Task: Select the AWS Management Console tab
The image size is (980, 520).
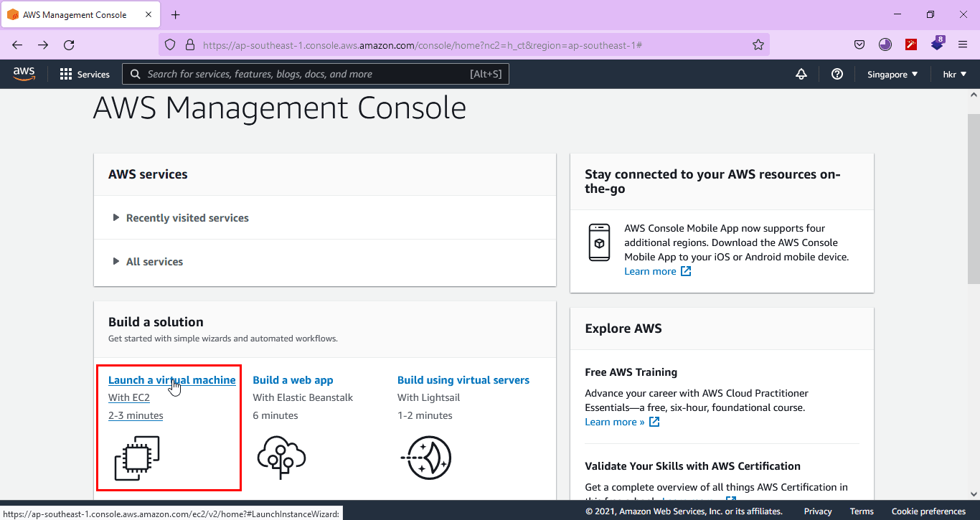Action: (81, 15)
